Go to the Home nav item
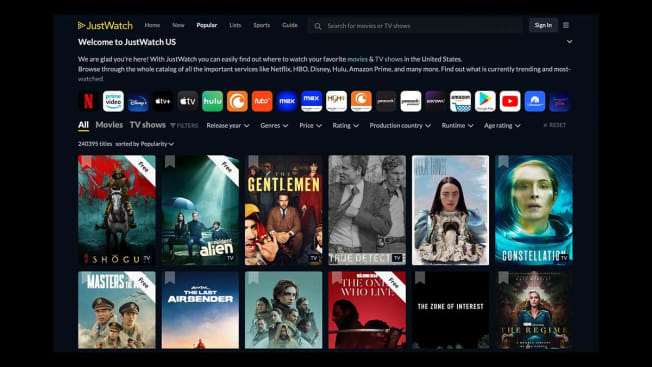Screen dimensions: 652x367 [x=152, y=25]
